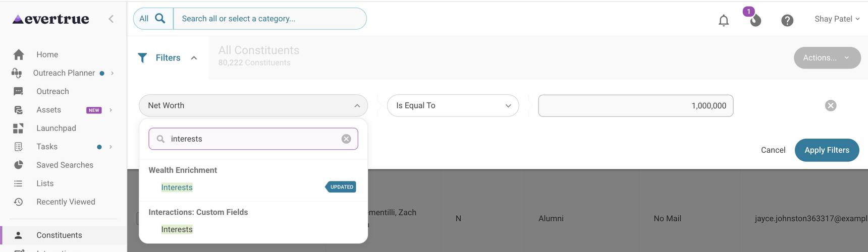Open the notifications bell icon
The image size is (868, 252).
724,20
